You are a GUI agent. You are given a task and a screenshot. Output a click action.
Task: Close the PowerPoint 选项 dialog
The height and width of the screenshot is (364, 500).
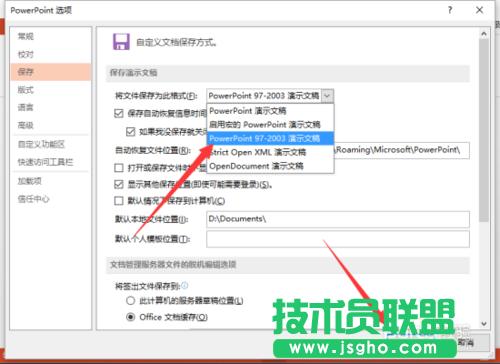pos(479,10)
